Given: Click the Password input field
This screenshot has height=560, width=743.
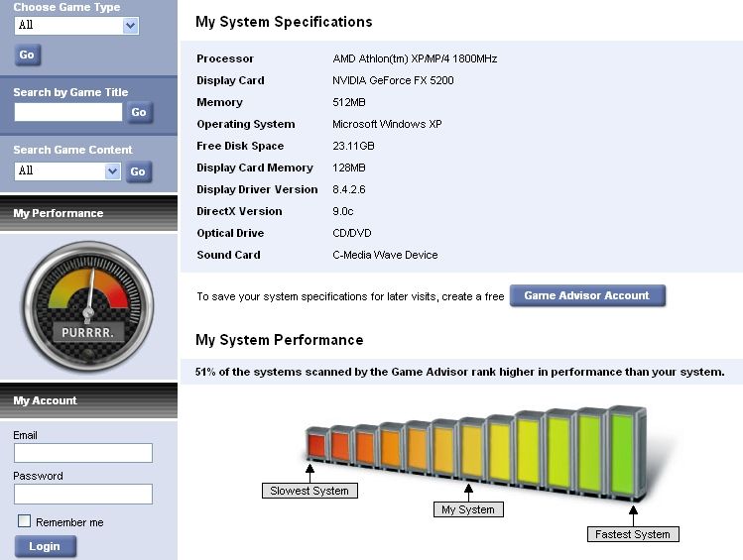Looking at the screenshot, I should click(83, 495).
